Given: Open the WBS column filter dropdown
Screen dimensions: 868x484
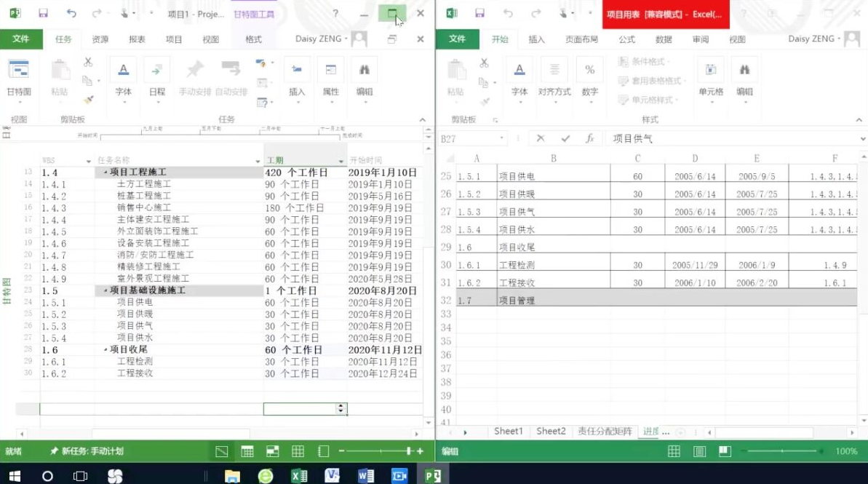Looking at the screenshot, I should click(89, 161).
